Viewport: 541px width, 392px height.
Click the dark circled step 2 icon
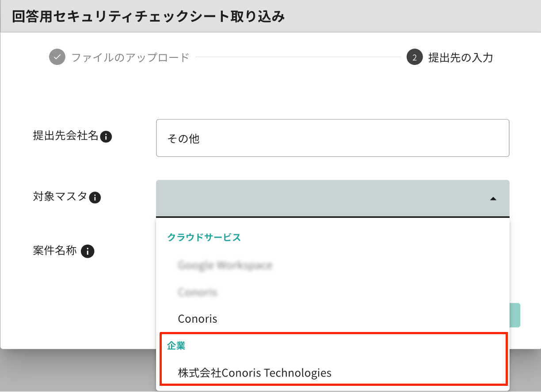click(414, 57)
